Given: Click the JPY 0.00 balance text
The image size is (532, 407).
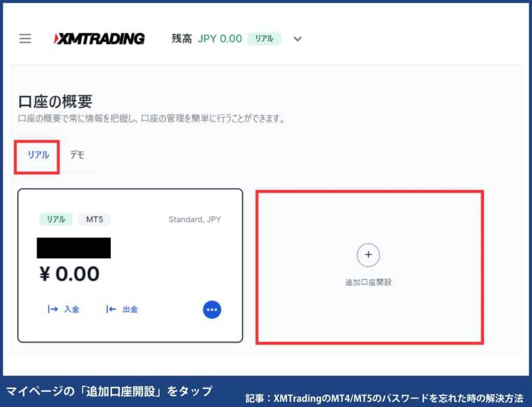Looking at the screenshot, I should click(220, 38).
